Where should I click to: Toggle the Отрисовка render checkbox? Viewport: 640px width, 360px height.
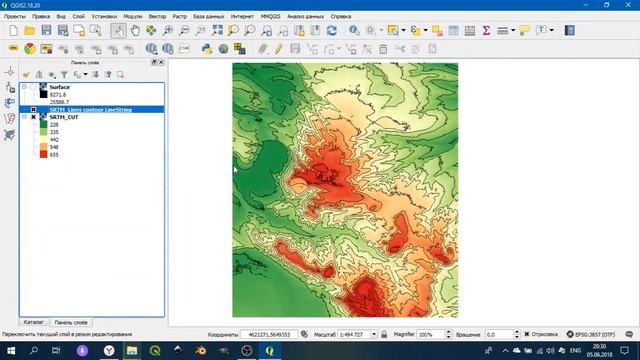527,334
